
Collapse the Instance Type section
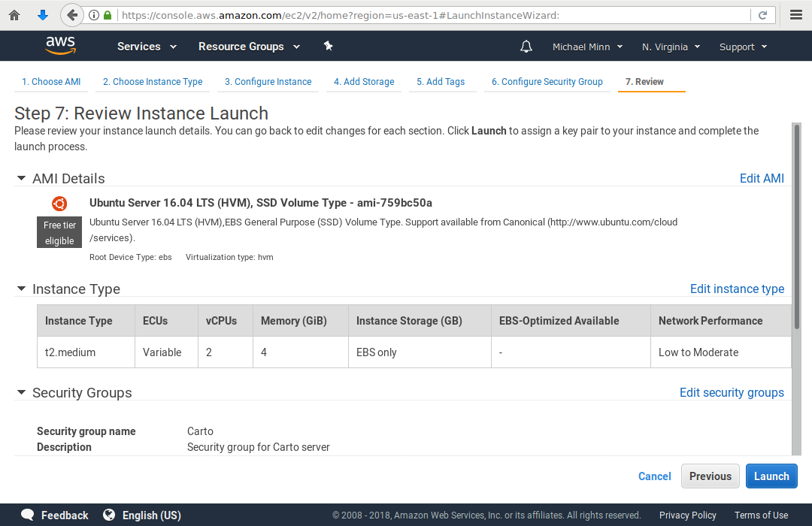tap(21, 289)
